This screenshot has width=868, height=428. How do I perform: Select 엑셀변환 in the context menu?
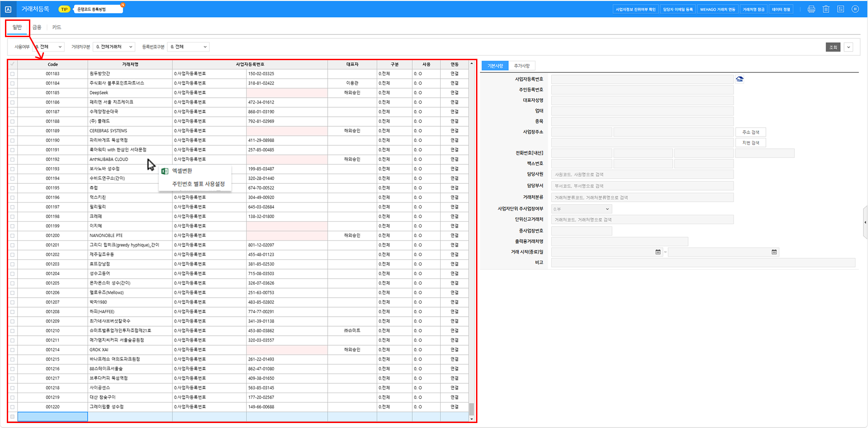click(x=182, y=171)
